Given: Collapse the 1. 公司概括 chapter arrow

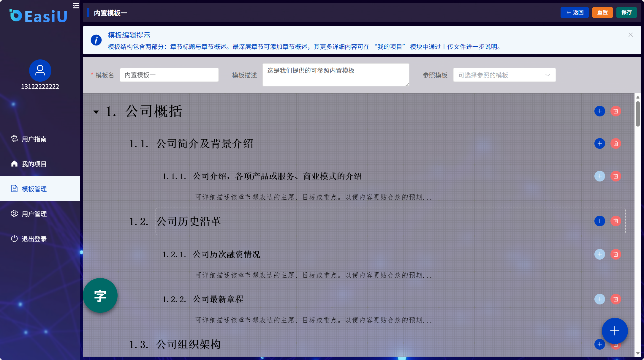Looking at the screenshot, I should [96, 112].
